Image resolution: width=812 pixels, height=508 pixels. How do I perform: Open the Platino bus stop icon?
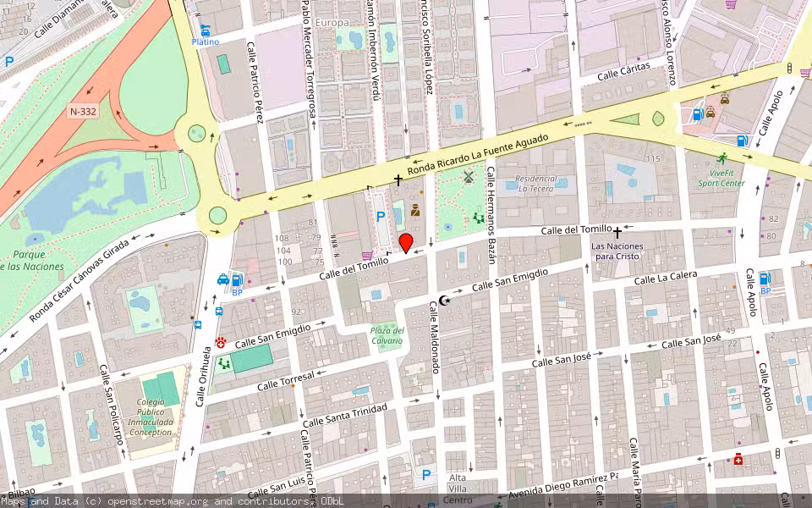[204, 30]
